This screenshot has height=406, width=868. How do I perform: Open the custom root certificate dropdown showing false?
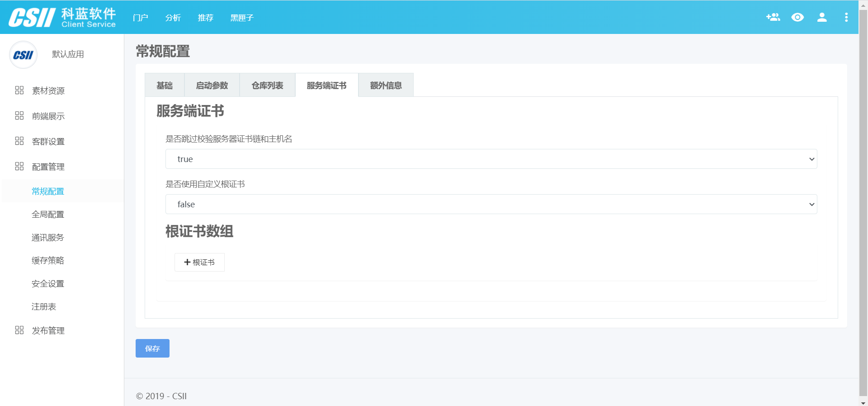[491, 204]
